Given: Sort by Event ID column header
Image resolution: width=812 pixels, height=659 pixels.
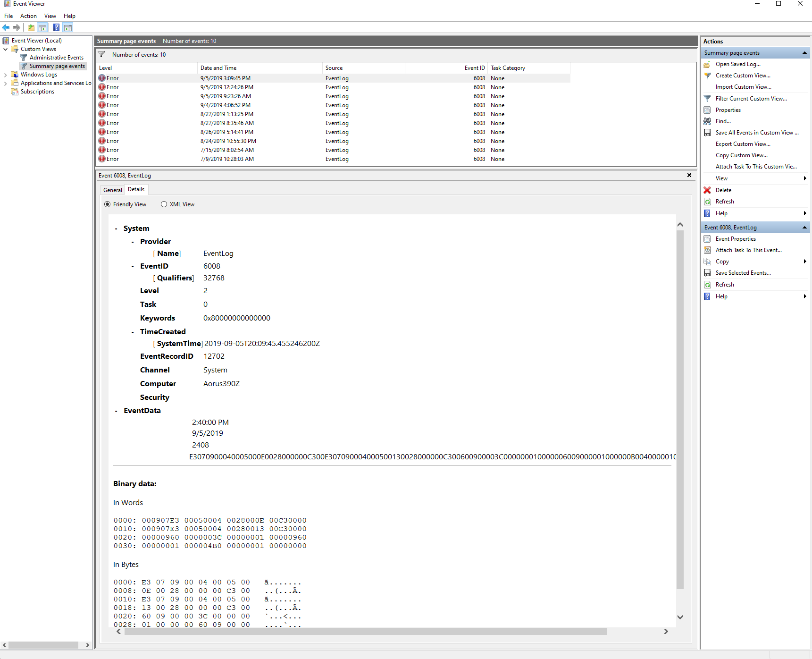Looking at the screenshot, I should tap(446, 68).
